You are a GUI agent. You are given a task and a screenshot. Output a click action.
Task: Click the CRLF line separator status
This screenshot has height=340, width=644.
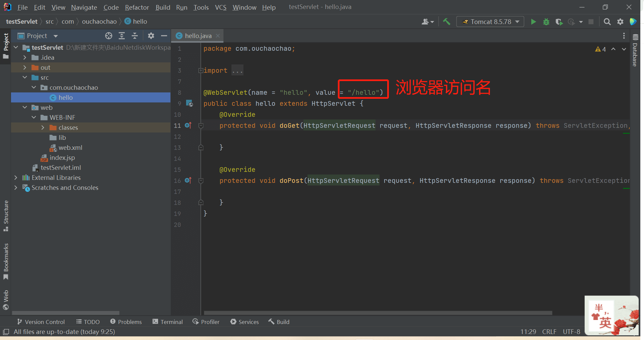pos(549,332)
